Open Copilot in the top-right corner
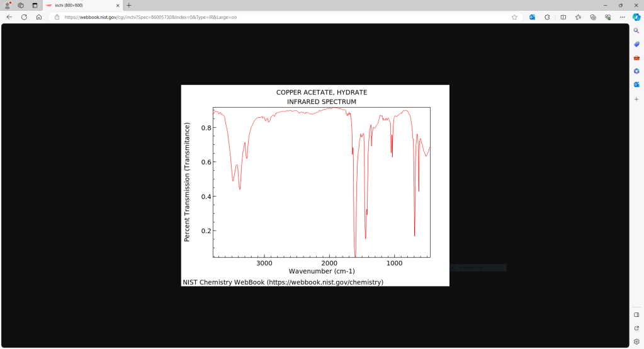Viewport: 644px width, 349px height. coord(636,17)
